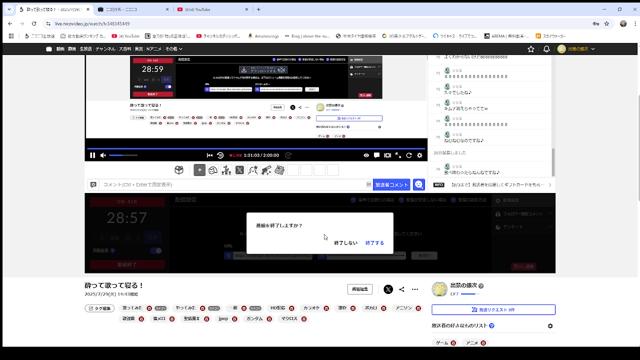The height and width of the screenshot is (360, 640).
Task: Open notifications bell in Niconico header
Action: (546, 49)
